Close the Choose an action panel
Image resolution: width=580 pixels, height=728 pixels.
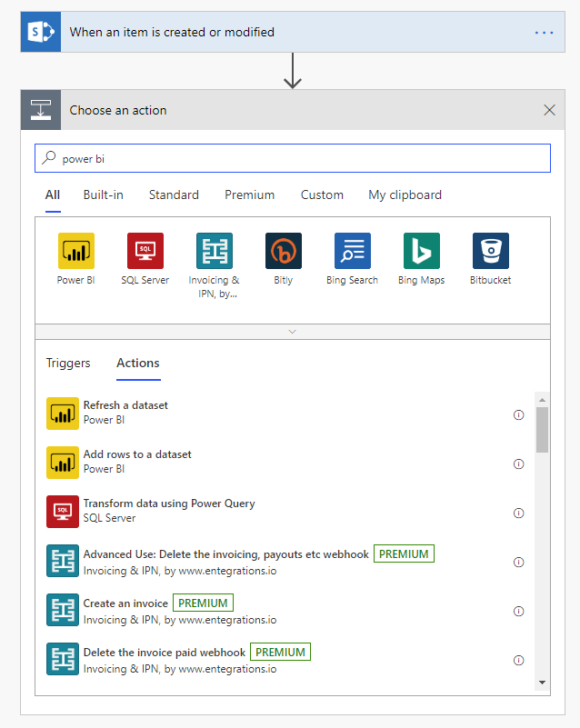coord(549,110)
